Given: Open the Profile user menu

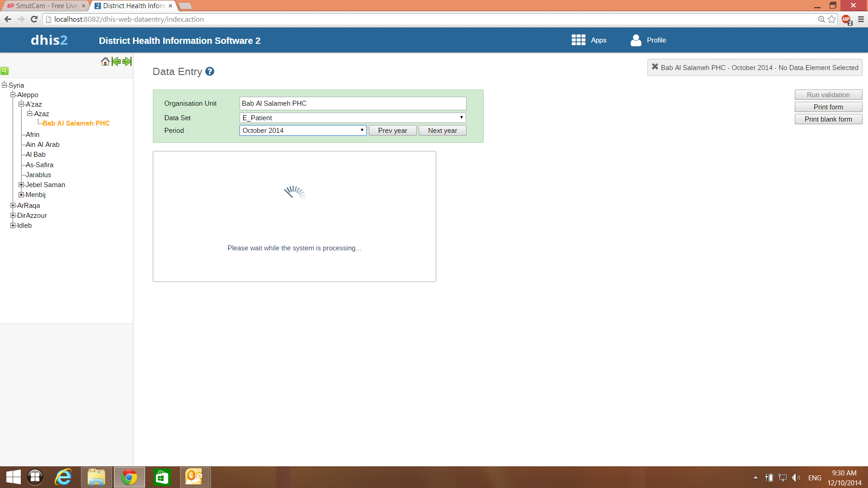Looking at the screenshot, I should (x=648, y=40).
